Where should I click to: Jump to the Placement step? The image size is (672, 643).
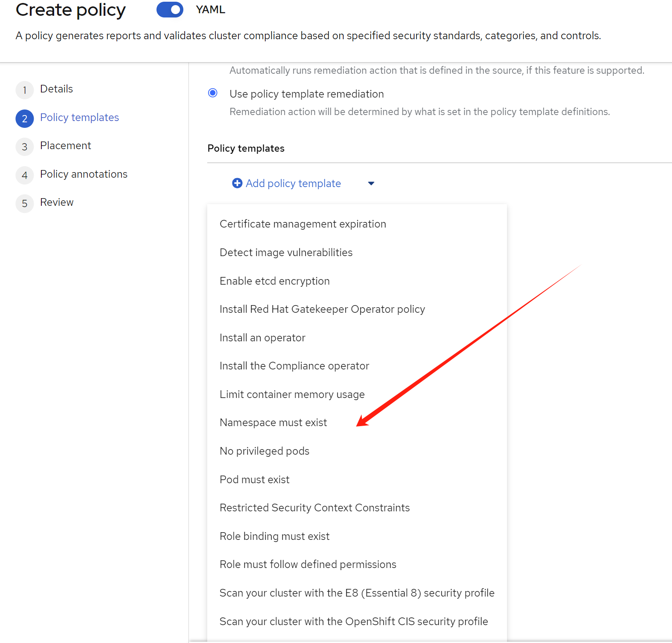click(x=65, y=146)
